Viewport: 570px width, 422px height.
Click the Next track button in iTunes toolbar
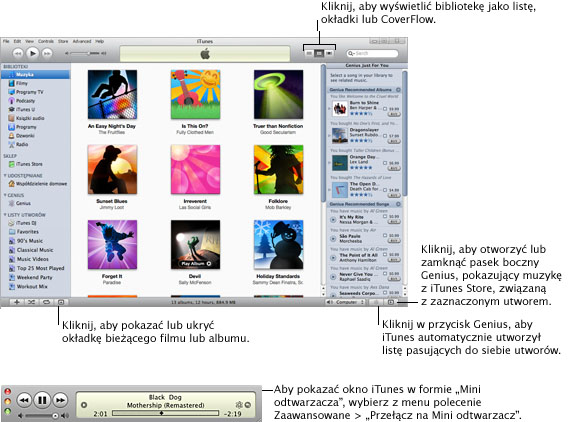point(47,53)
